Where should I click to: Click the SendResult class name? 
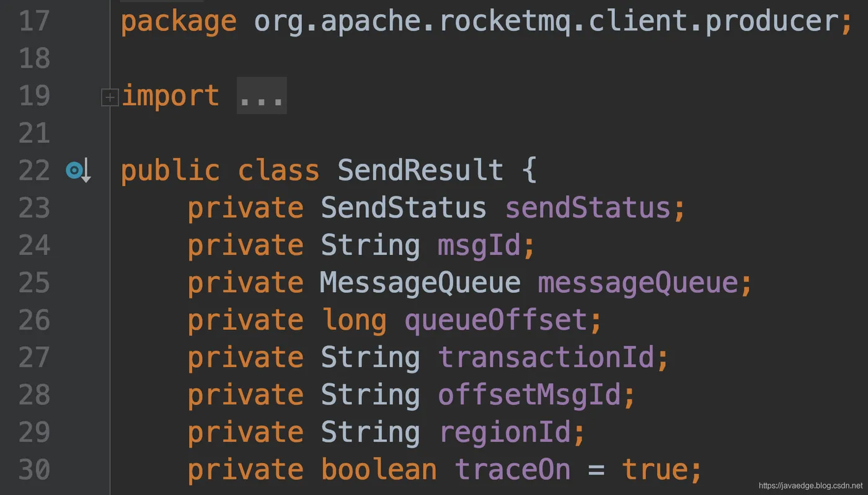(420, 171)
